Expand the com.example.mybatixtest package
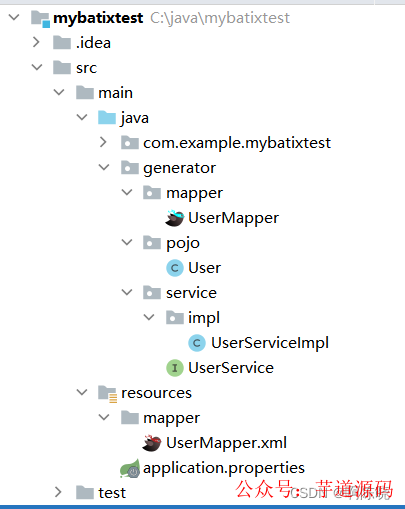This screenshot has width=405, height=509. click(x=103, y=142)
